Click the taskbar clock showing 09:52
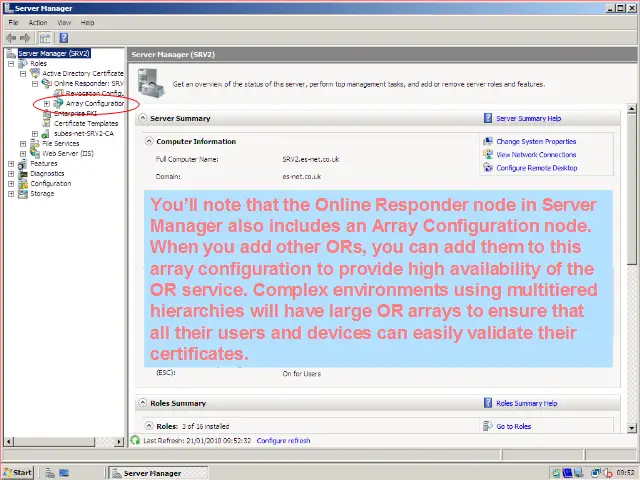 625,473
